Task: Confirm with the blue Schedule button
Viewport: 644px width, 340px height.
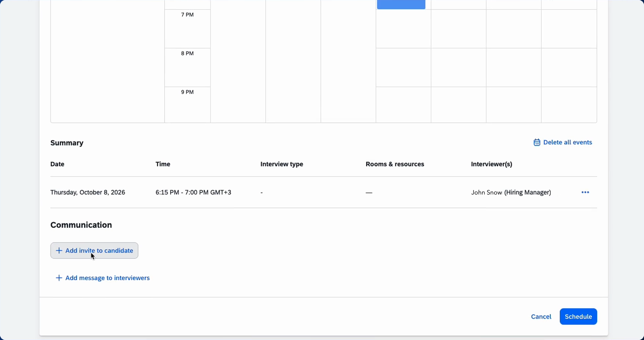Action: 578,317
